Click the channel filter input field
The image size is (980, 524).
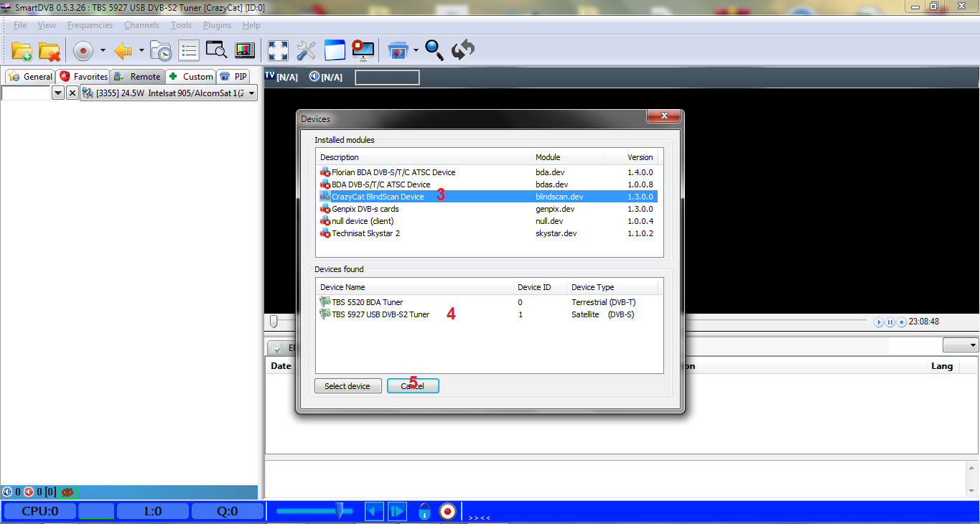point(26,93)
